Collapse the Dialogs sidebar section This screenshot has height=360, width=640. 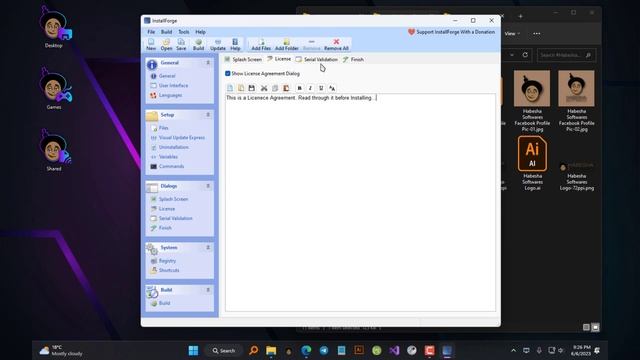click(208, 186)
